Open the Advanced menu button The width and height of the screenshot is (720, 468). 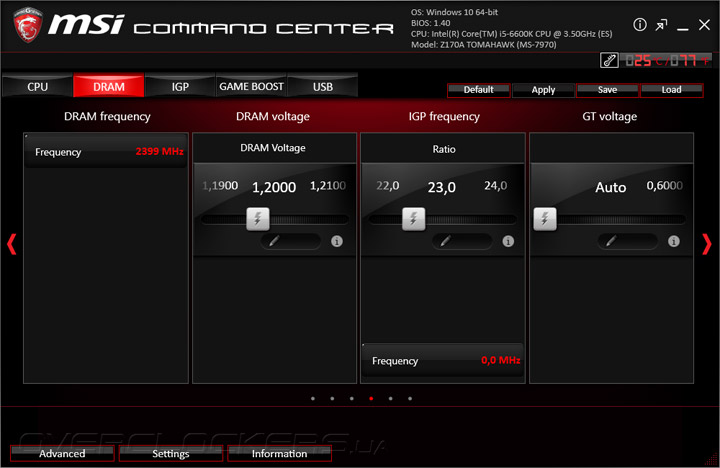coord(62,454)
